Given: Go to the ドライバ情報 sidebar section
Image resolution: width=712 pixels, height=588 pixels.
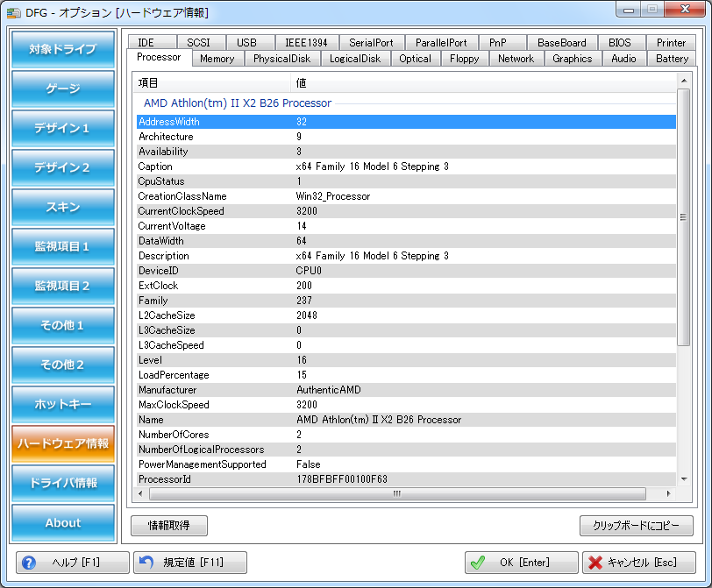Looking at the screenshot, I should pos(63,483).
